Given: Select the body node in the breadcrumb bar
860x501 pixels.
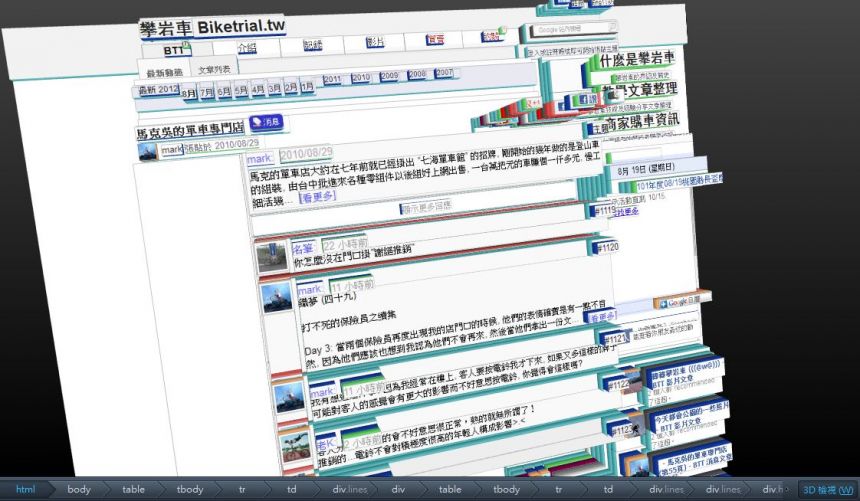Looking at the screenshot, I should 79,490.
